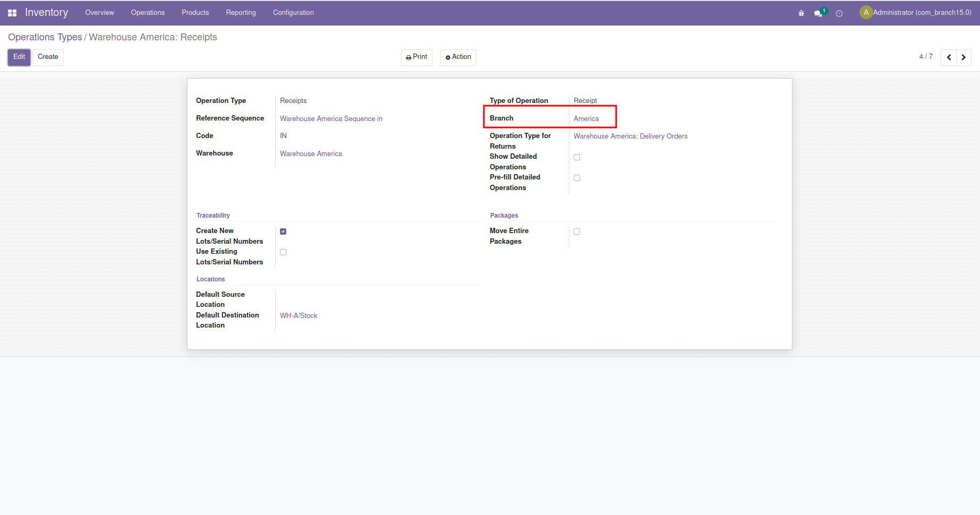The image size is (980, 515).
Task: Click the debug bug icon
Action: click(x=801, y=13)
